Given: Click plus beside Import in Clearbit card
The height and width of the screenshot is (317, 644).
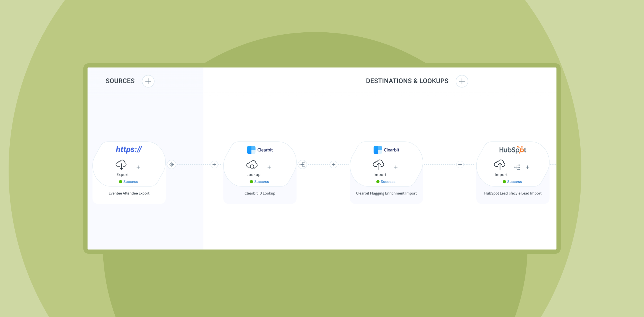Looking at the screenshot, I should point(396,167).
